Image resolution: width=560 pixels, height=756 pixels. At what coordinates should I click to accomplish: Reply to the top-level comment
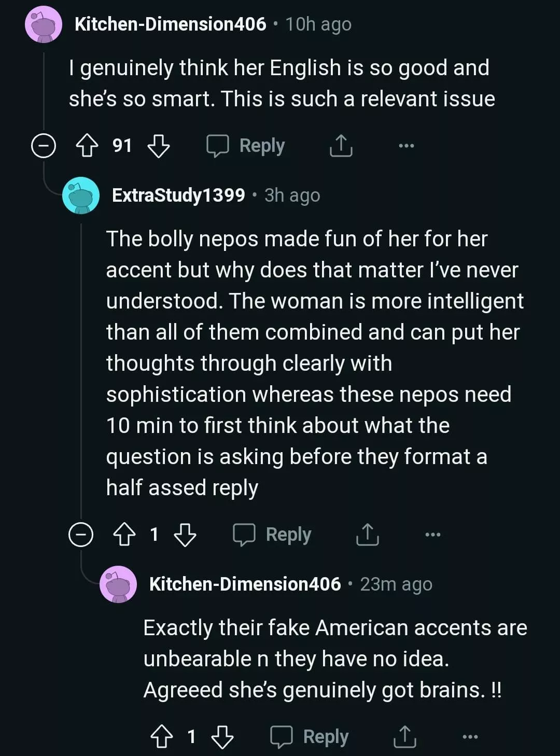[x=246, y=146]
